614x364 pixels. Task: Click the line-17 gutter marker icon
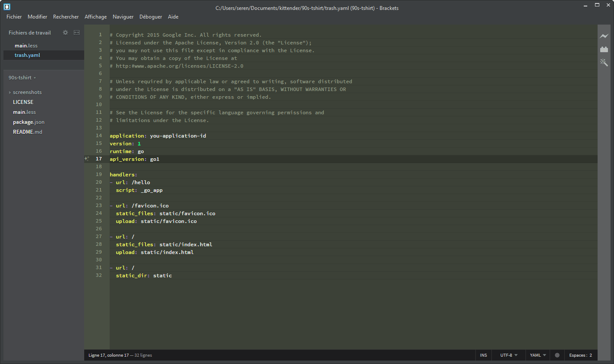87,159
